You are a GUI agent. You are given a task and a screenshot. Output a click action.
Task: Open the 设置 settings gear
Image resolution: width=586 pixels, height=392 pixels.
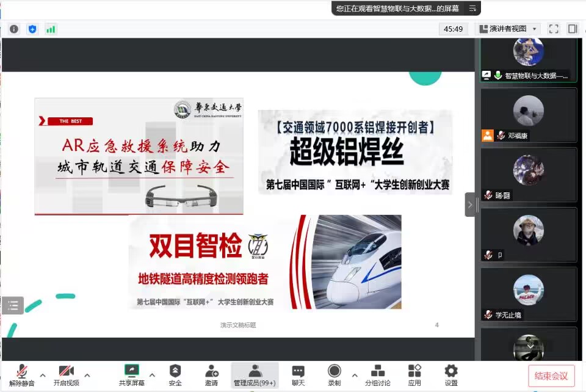[x=451, y=371]
